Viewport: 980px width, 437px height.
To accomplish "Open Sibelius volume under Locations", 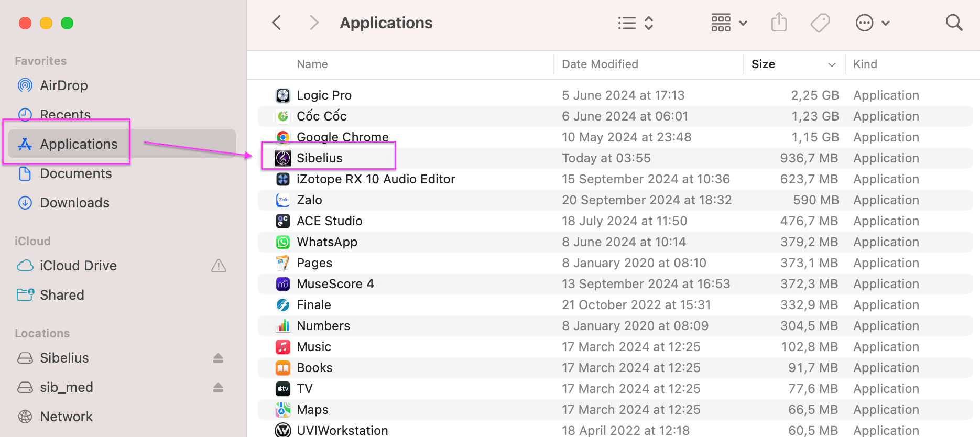I will click(122, 358).
